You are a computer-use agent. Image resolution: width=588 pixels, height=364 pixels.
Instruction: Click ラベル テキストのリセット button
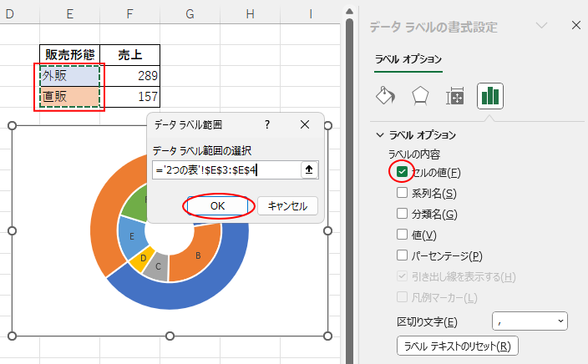(x=457, y=346)
